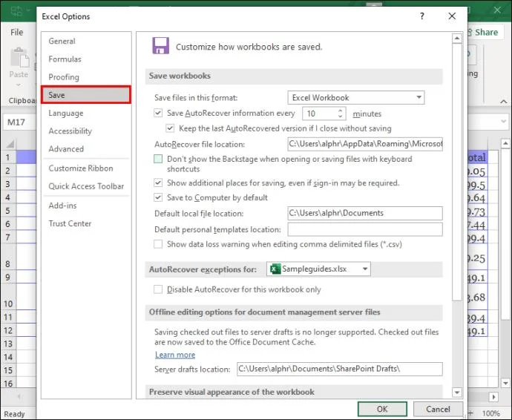Click the help question mark in dialog
This screenshot has width=512, height=420.
[x=422, y=16]
